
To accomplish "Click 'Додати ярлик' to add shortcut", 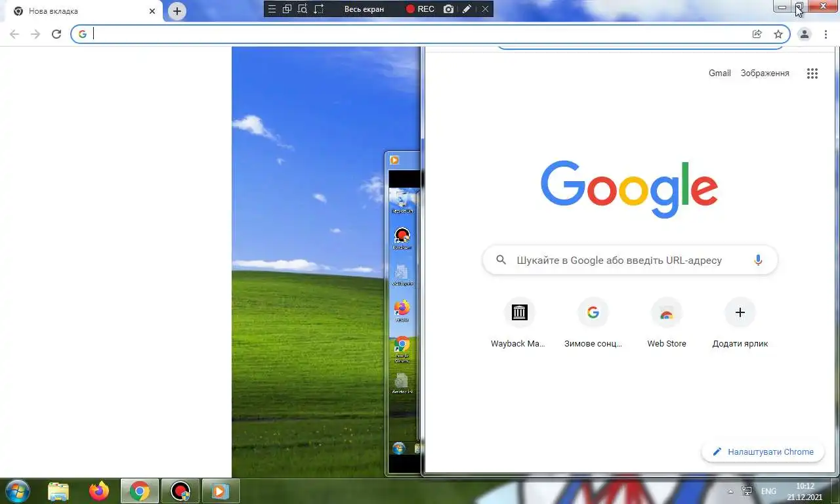I will pos(740,322).
